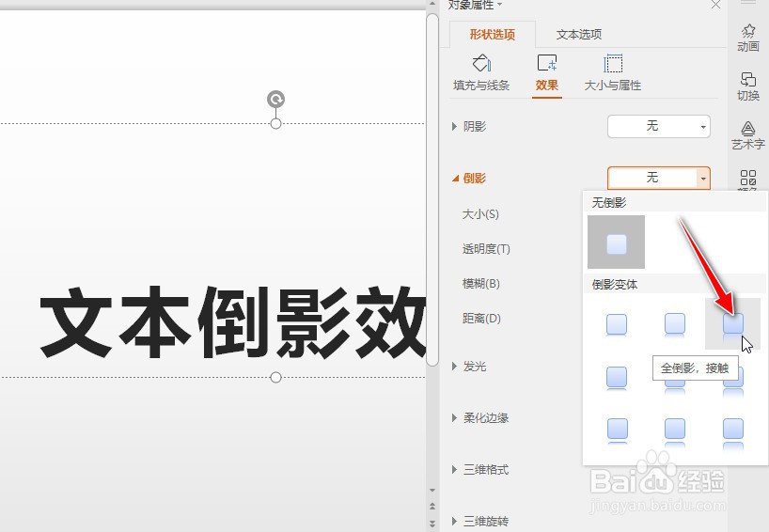Expand the 柔化边缘 soft edges section

(480, 417)
